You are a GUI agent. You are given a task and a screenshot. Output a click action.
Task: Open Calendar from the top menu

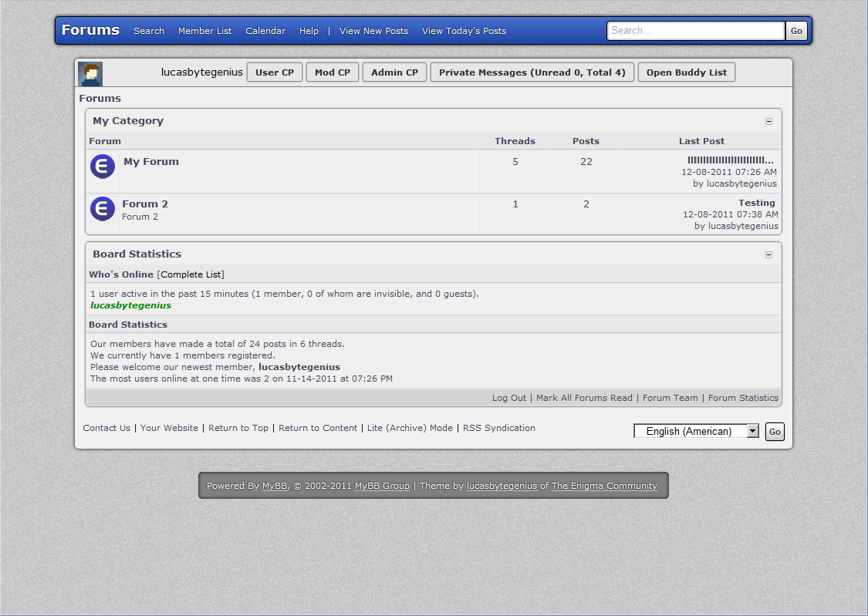tap(265, 31)
